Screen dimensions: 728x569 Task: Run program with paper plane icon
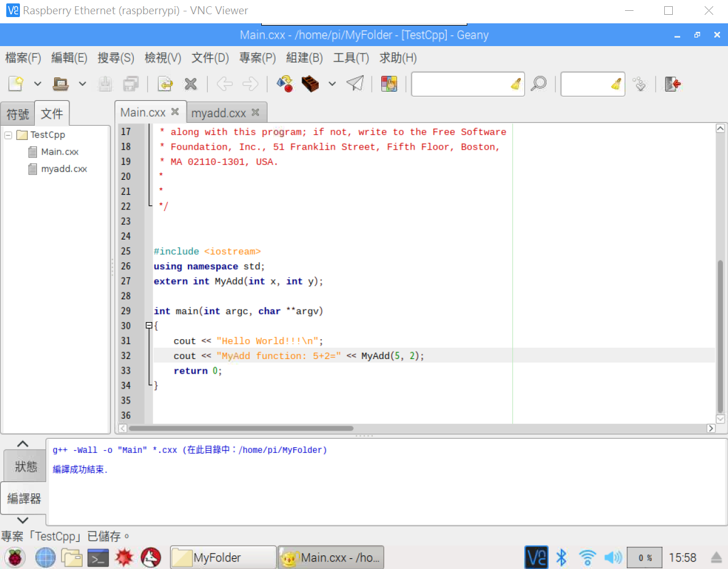point(355,84)
